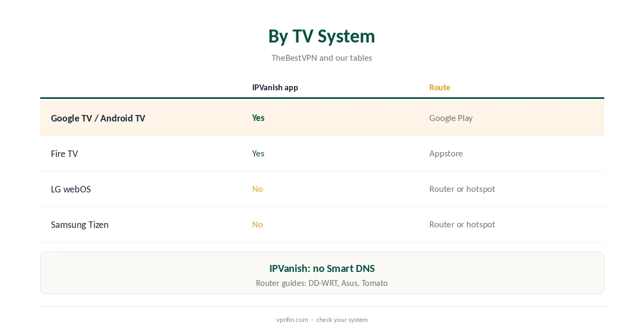Click 'No' in the Samsung Tizen row
This screenshot has height=330, width=644.
[258, 224]
